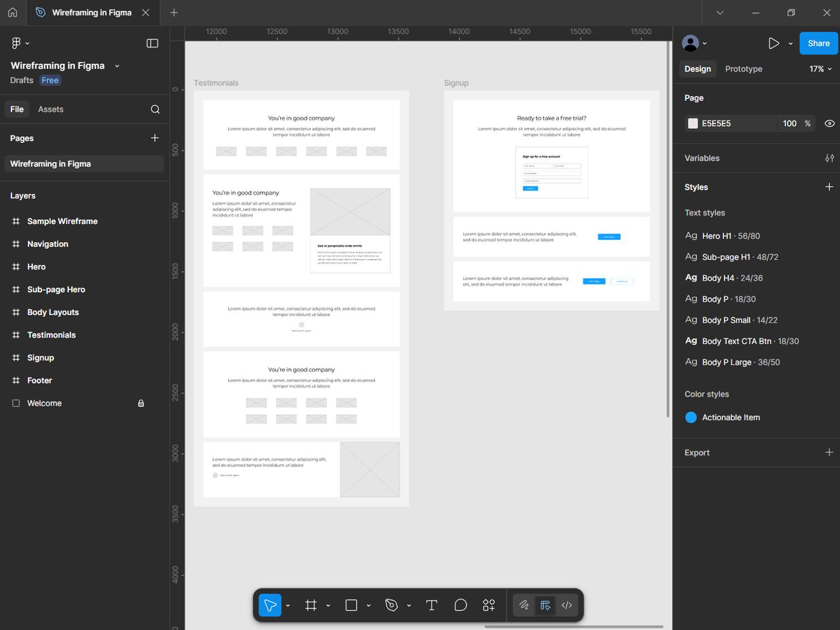840x630 pixels.
Task: Select the Pen tool
Action: [391, 605]
